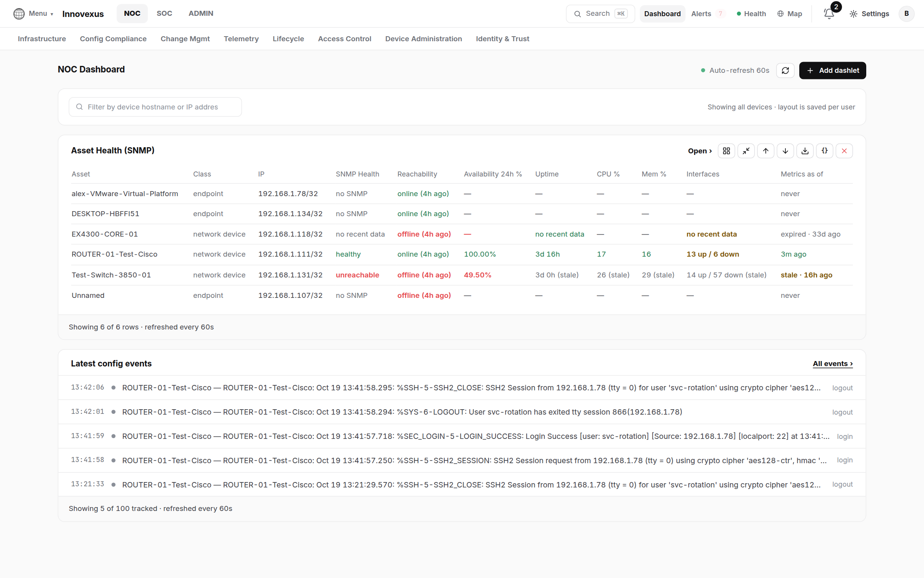Open the Map view
Screen dimensions: 924x578
tap(789, 14)
